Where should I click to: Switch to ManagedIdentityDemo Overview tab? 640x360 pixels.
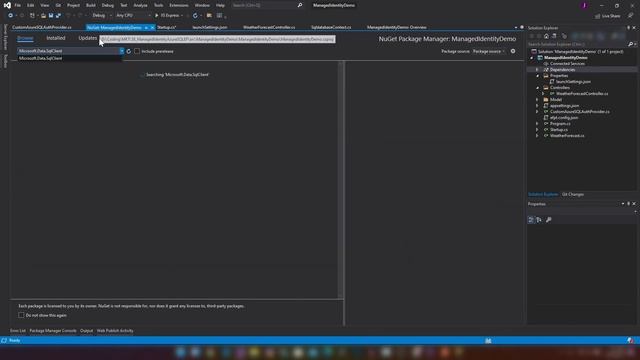click(x=396, y=27)
